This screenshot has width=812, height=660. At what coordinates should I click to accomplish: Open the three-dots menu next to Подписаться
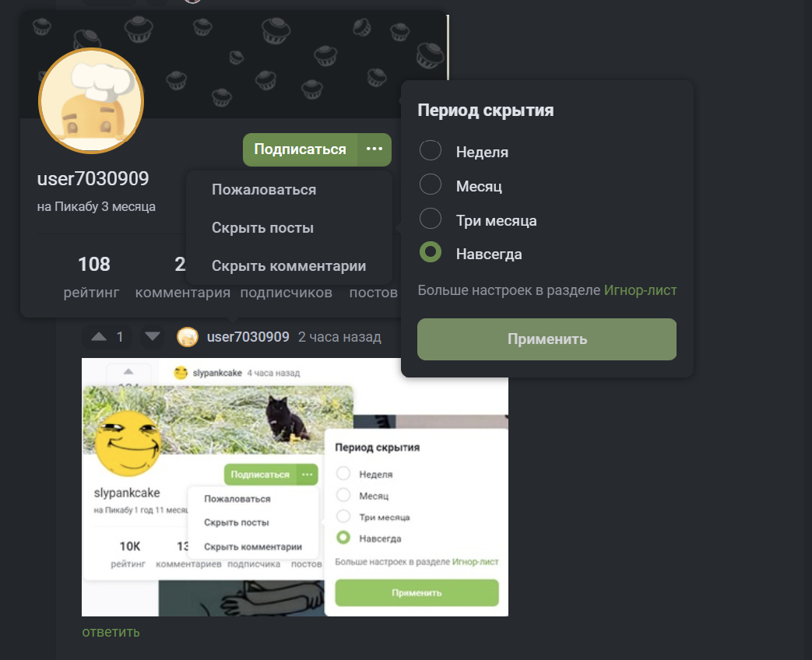374,149
